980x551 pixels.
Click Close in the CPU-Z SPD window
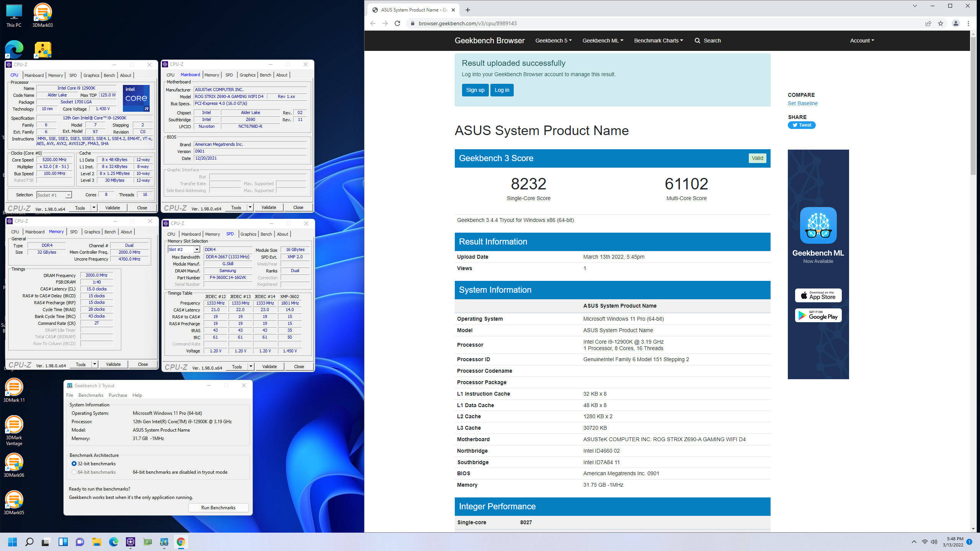[299, 367]
